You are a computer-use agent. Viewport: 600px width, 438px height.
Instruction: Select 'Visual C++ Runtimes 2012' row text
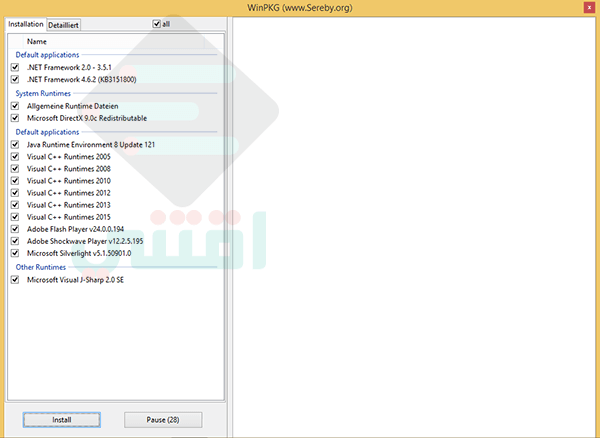(68, 193)
